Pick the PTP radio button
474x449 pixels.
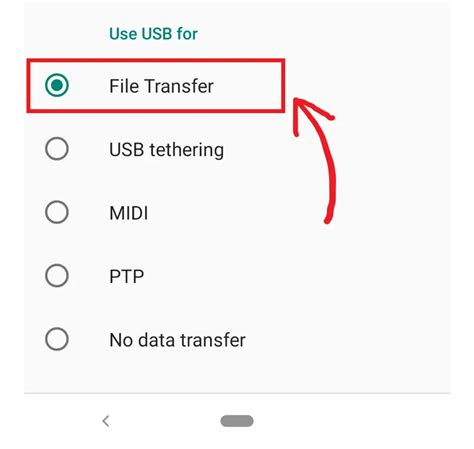pyautogui.click(x=57, y=276)
